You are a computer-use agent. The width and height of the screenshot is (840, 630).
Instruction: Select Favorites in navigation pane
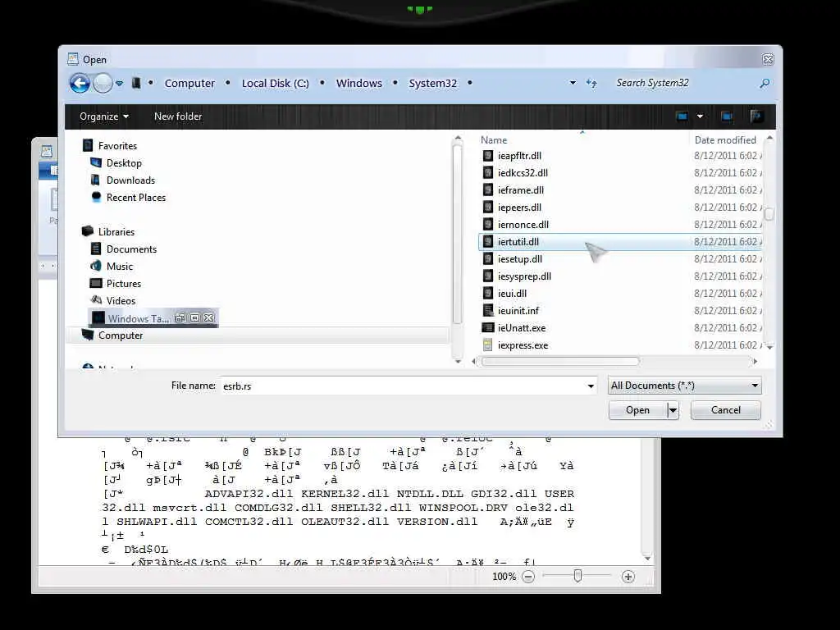[x=117, y=146]
